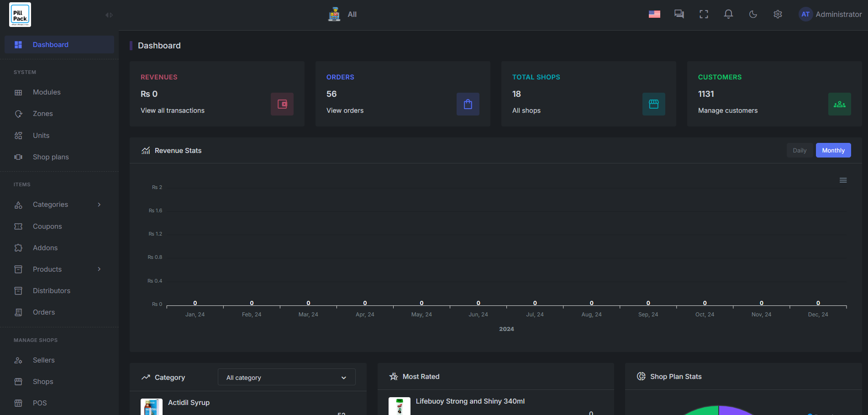Click the total shops storefront icon
The width and height of the screenshot is (868, 415).
[x=653, y=104]
